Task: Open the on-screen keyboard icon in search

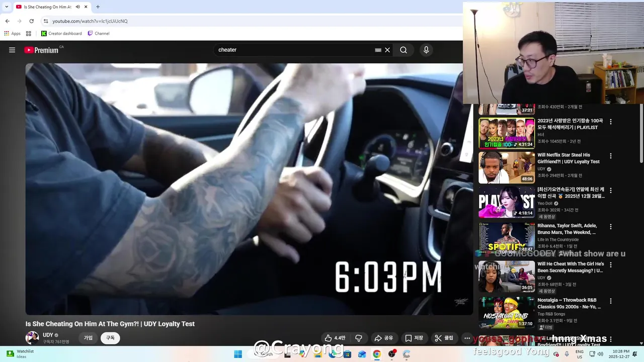Action: [378, 50]
